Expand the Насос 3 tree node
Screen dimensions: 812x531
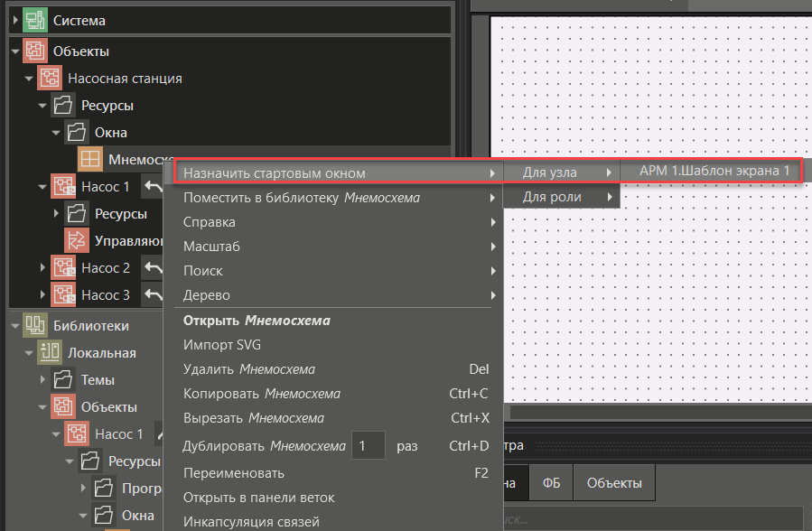coord(42,295)
